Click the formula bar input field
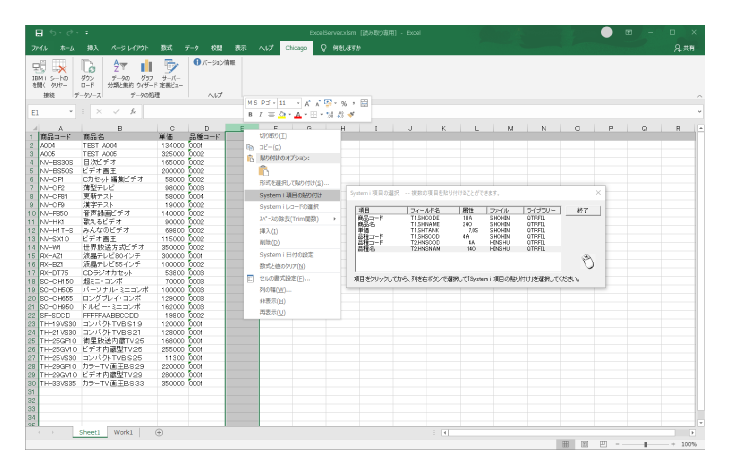This screenshot has width=730, height=470. pyautogui.click(x=419, y=112)
